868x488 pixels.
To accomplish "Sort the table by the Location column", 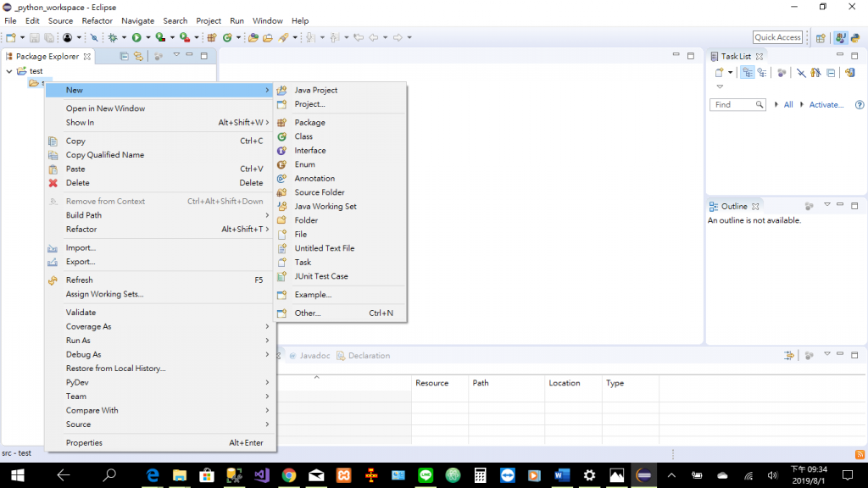I will pos(573,383).
